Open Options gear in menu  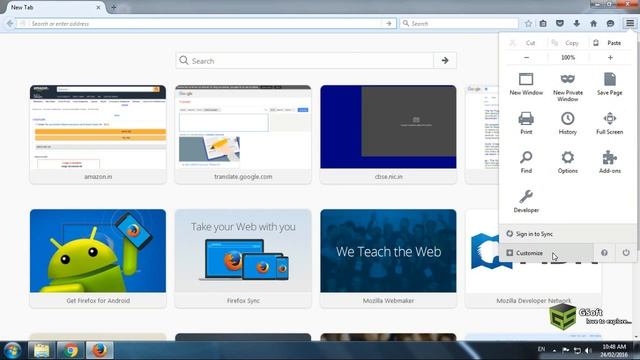click(x=568, y=162)
